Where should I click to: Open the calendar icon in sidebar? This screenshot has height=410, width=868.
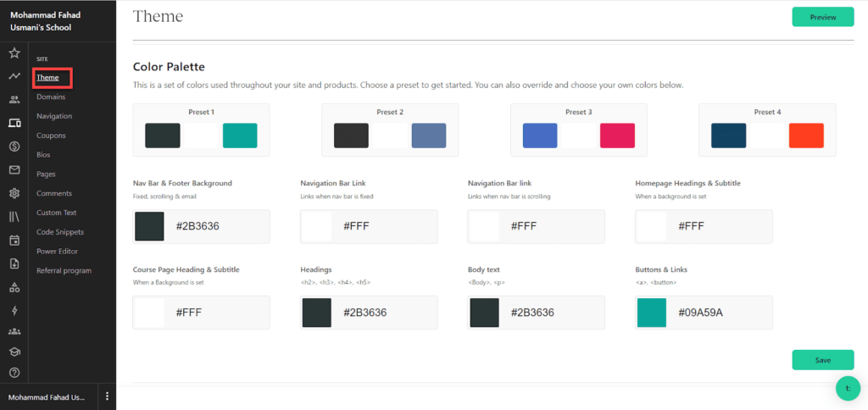tap(14, 240)
